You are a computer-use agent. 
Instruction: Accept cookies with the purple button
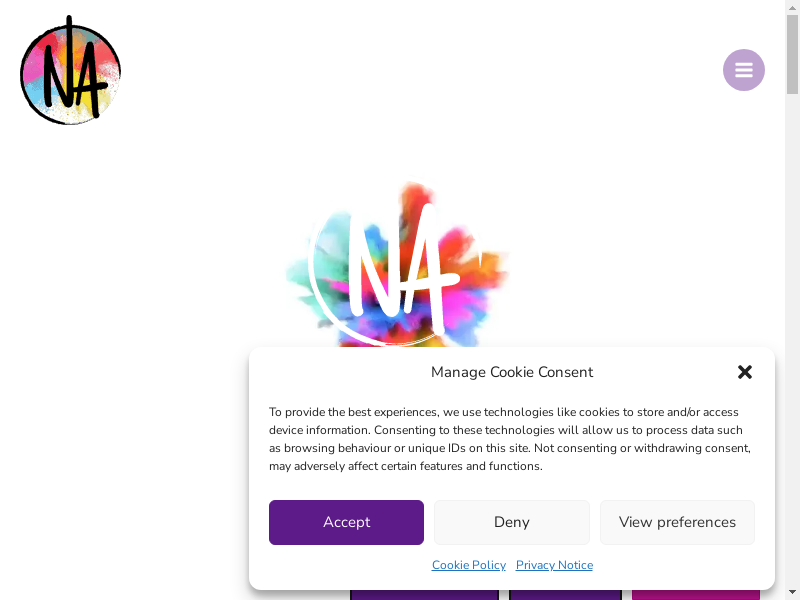pyautogui.click(x=346, y=522)
